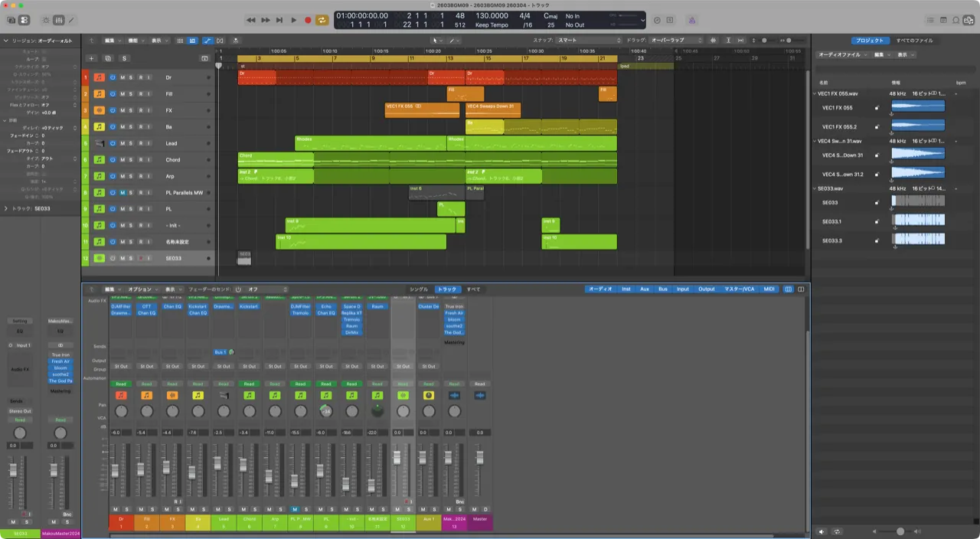The height and width of the screenshot is (539, 980).
Task: Open the スナップ (Snap) dropdown set to スマート
Action: click(588, 40)
